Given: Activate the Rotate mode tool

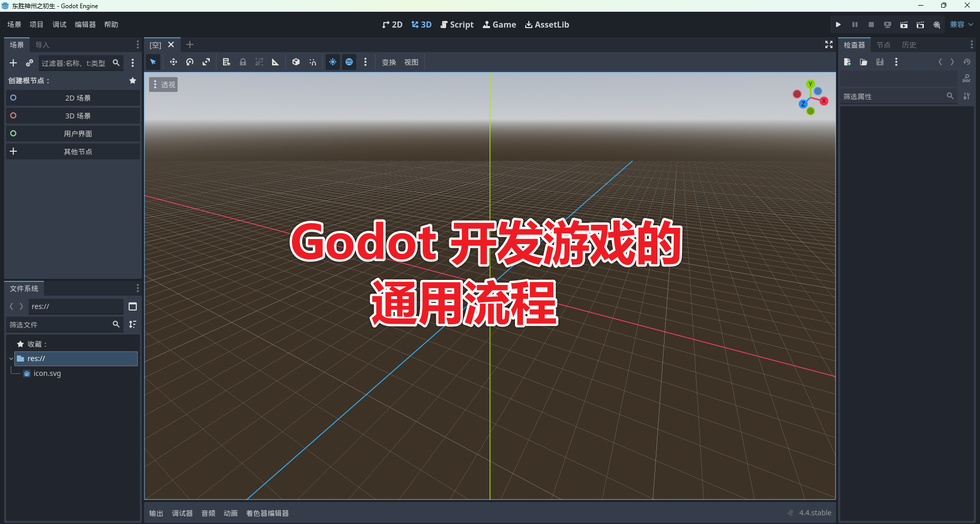Looking at the screenshot, I should [x=190, y=62].
